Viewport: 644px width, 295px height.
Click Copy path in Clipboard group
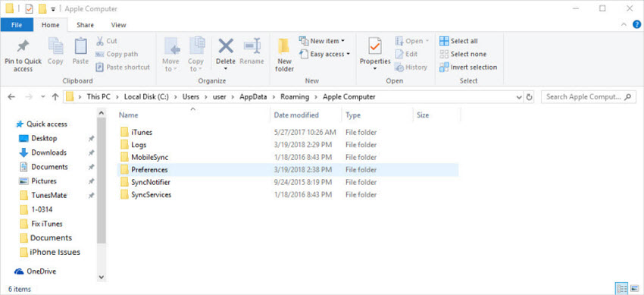pyautogui.click(x=117, y=54)
